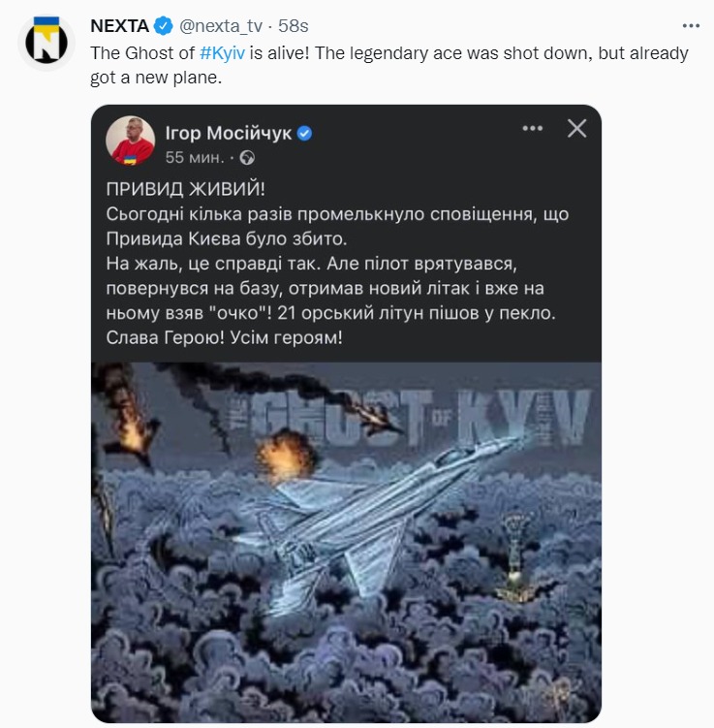Click the tweet text about the legendary ace
Image resolution: width=714 pixels, height=728 pixels.
coord(389,65)
